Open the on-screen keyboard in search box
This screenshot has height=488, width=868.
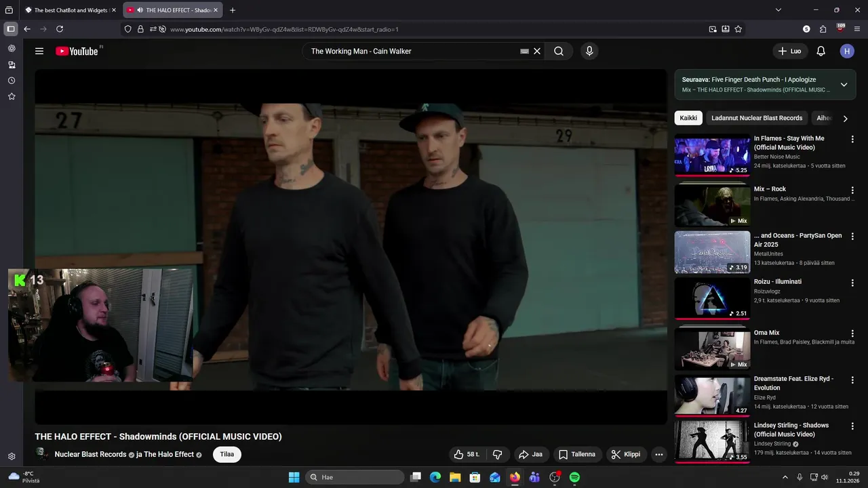click(x=524, y=51)
